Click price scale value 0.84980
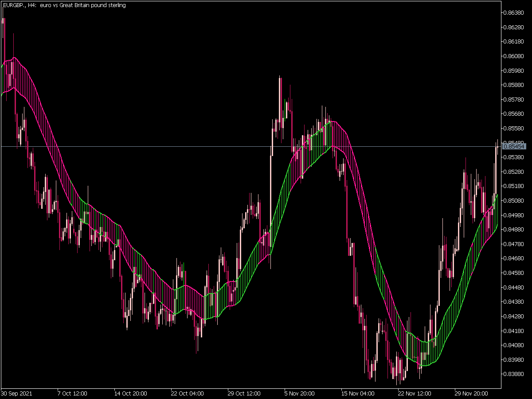The height and width of the screenshot is (399, 532). click(x=515, y=215)
